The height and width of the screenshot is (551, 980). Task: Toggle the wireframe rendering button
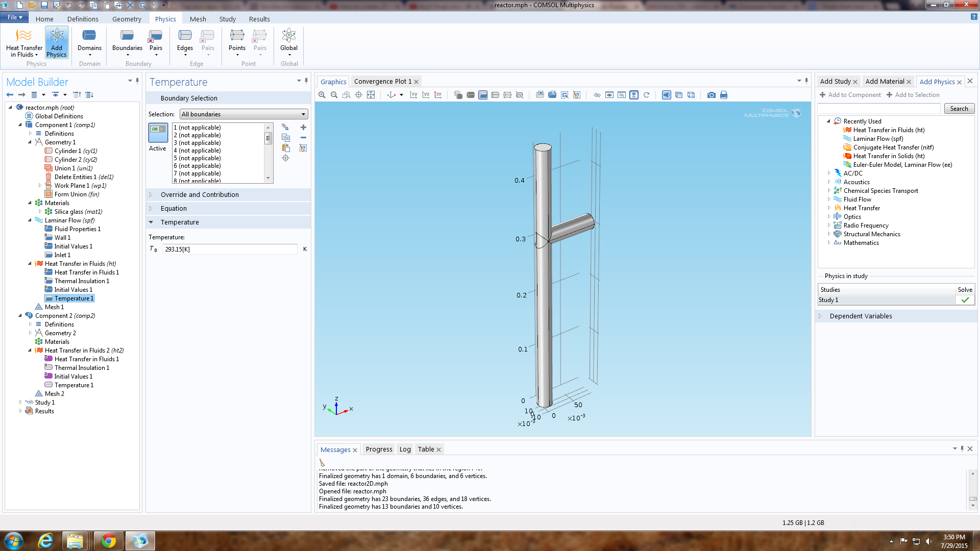(x=691, y=95)
